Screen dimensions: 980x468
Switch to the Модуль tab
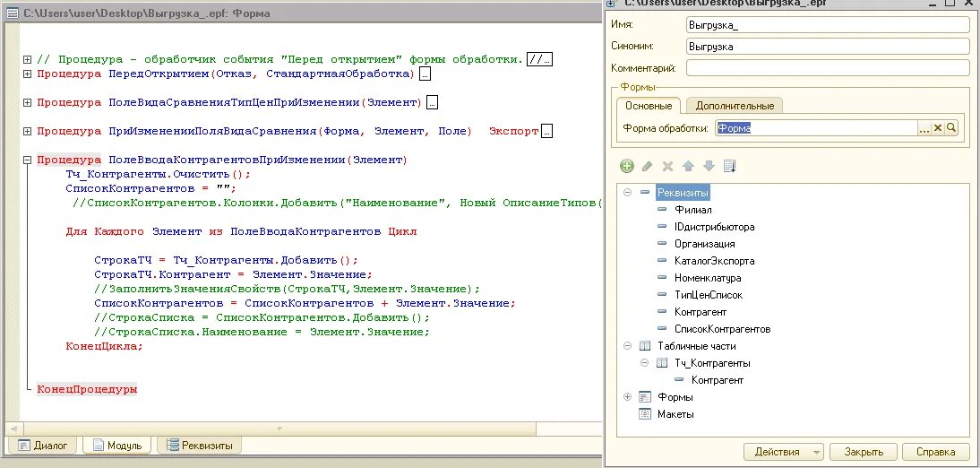pyautogui.click(x=116, y=446)
